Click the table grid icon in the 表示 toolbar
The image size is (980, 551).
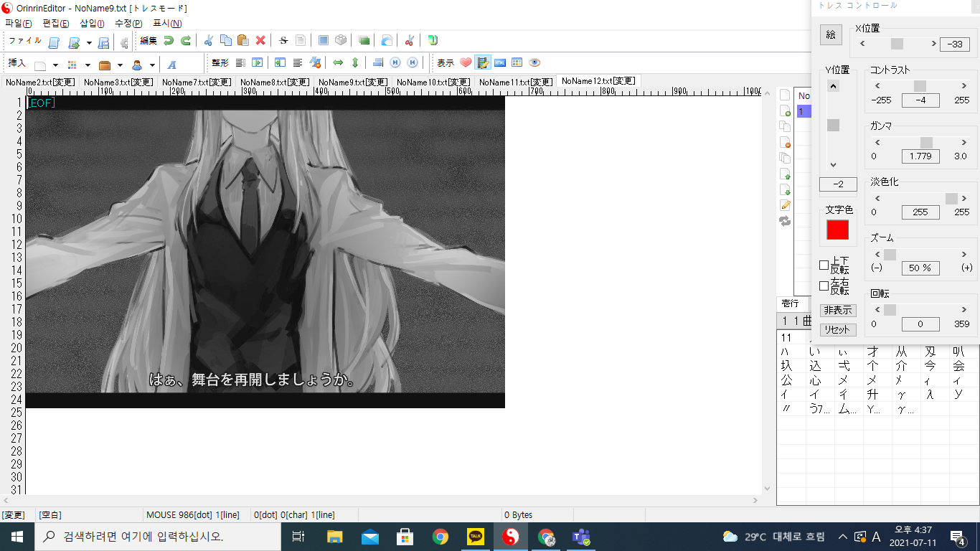(517, 63)
